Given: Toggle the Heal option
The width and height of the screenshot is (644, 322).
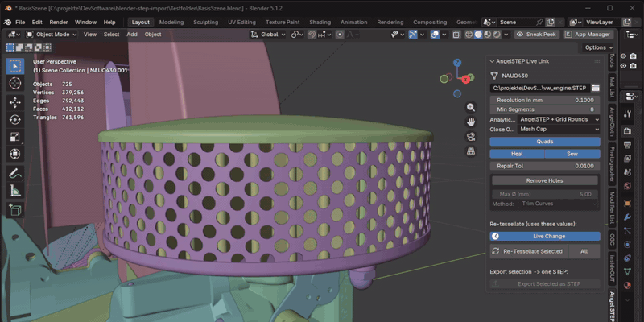Looking at the screenshot, I should coord(517,154).
